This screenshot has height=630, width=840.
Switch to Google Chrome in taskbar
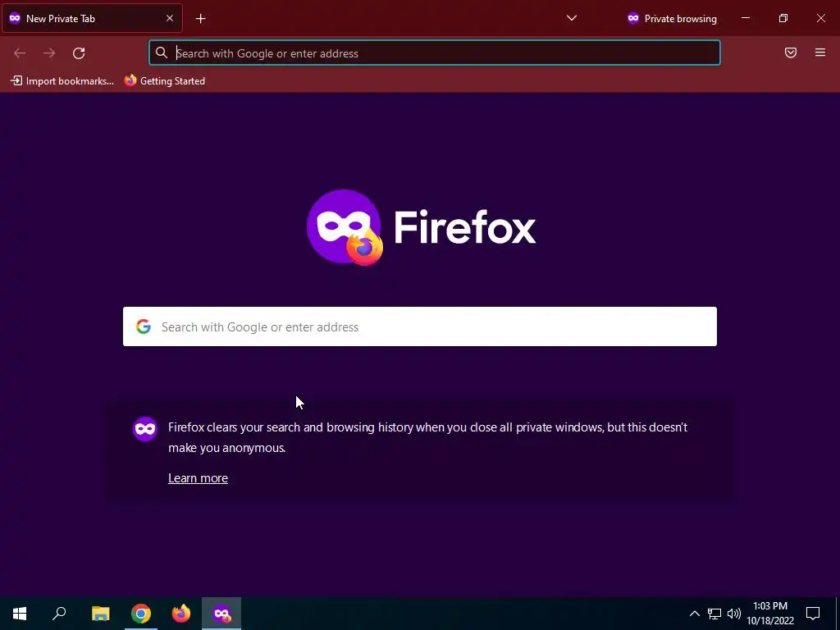tap(141, 614)
